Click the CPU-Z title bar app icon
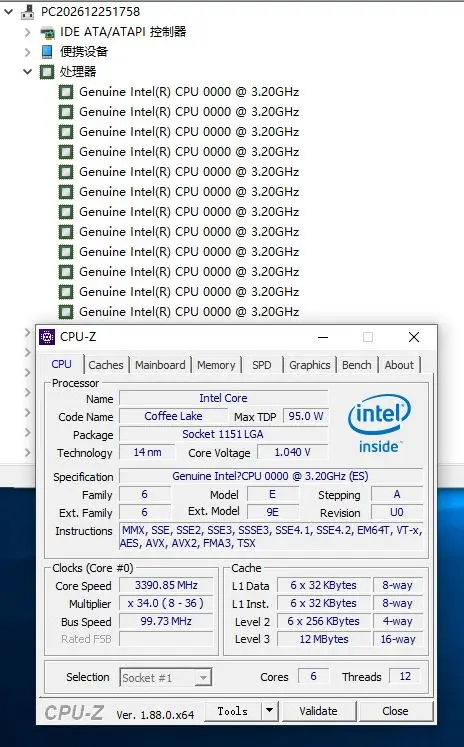464x747 pixels. (x=47, y=337)
